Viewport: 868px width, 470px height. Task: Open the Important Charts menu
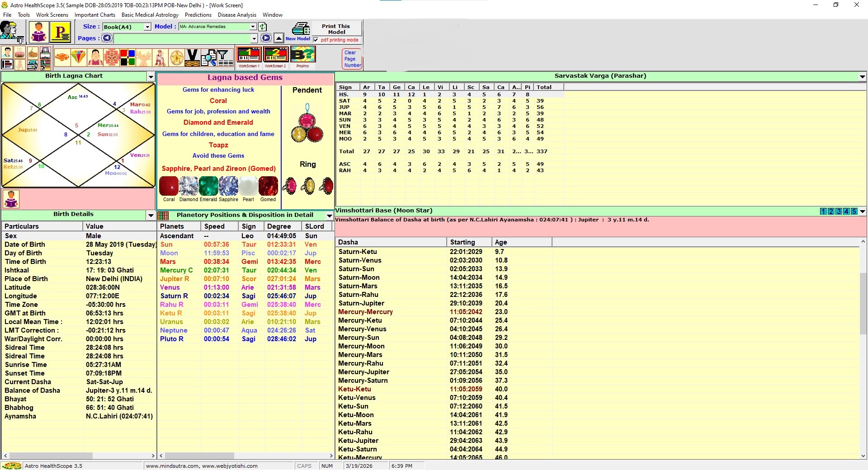(95, 14)
